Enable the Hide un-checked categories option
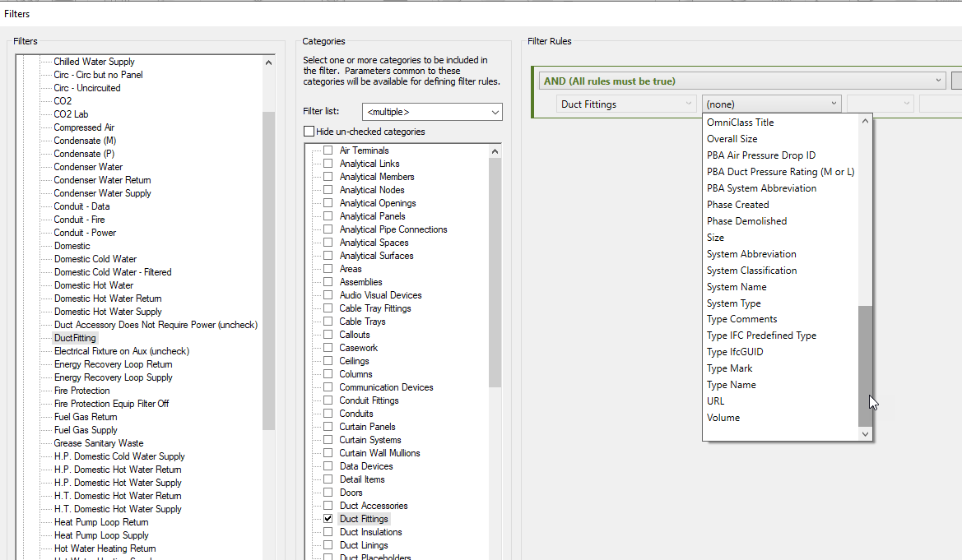The width and height of the screenshot is (962, 560). click(x=309, y=131)
